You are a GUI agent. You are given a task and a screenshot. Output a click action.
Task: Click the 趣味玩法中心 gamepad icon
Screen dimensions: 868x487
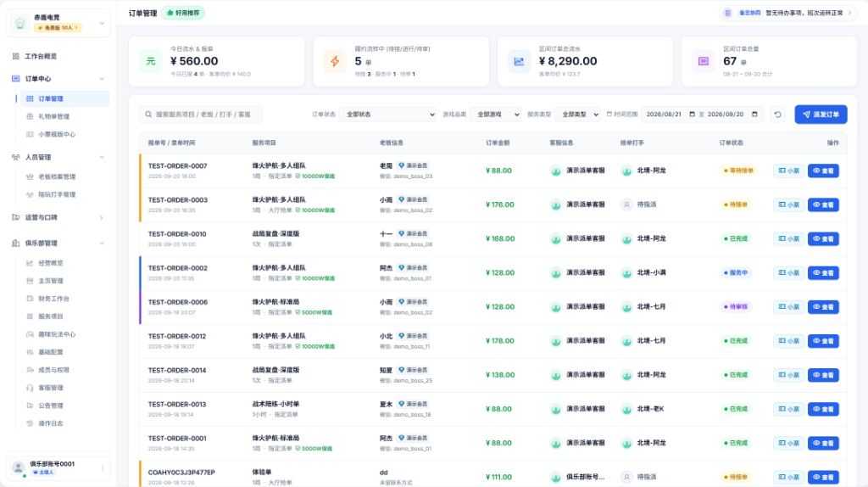click(x=30, y=334)
